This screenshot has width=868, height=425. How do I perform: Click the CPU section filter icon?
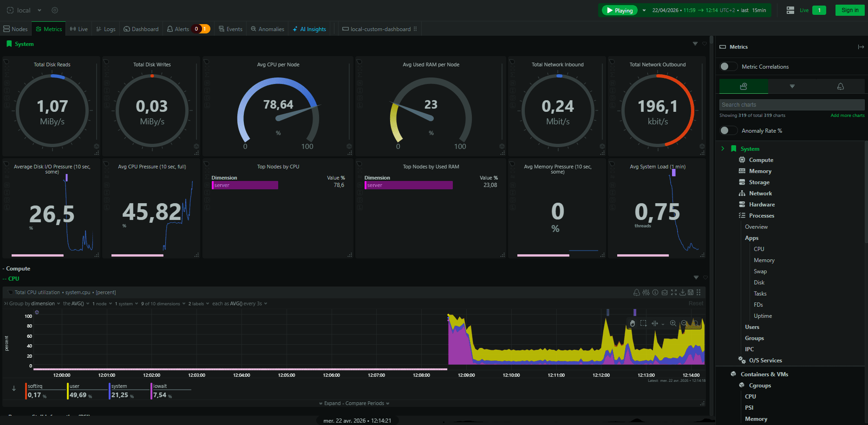pyautogui.click(x=696, y=277)
